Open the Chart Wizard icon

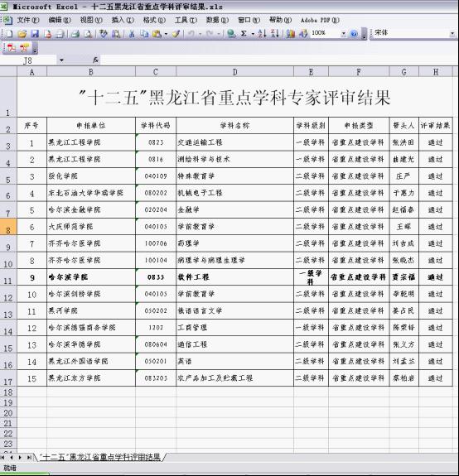(291, 34)
